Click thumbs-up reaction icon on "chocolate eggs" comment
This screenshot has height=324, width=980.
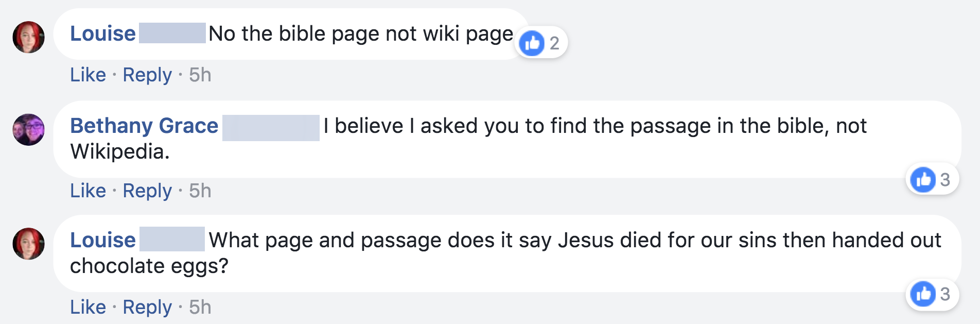tap(923, 294)
